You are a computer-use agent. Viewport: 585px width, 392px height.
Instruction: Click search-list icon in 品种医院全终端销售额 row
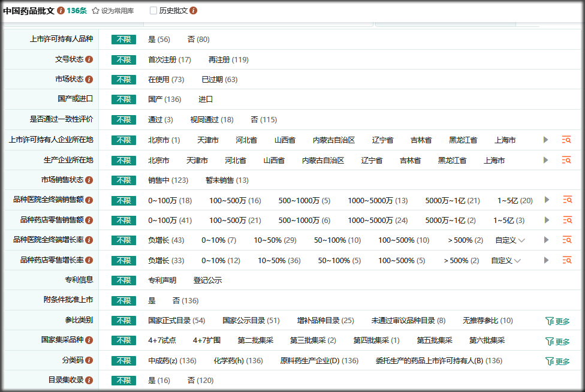(566, 200)
